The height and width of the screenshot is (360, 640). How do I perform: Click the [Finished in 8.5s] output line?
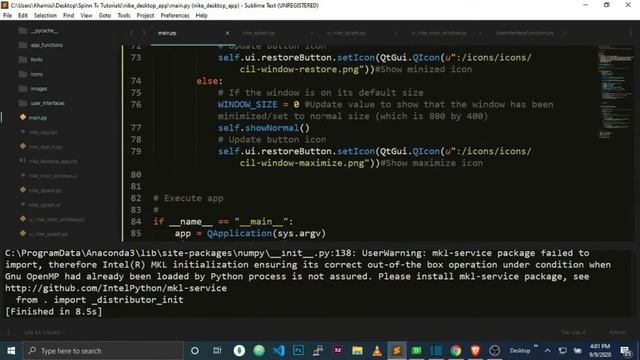53,312
